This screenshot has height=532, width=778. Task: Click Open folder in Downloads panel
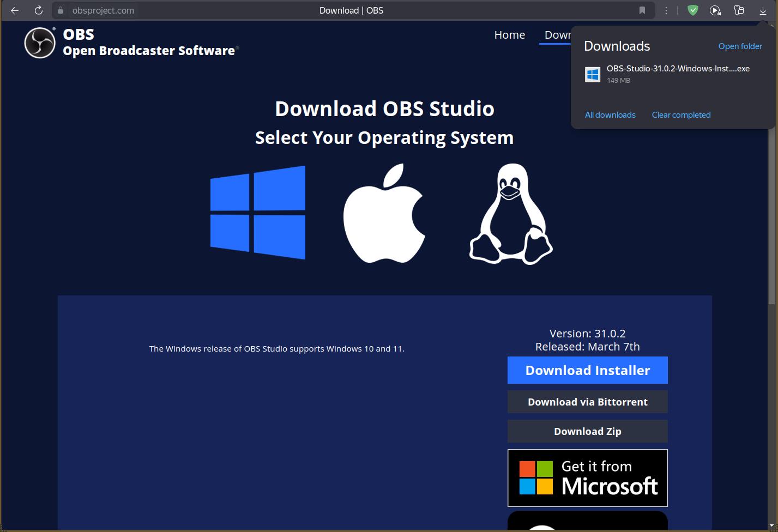[x=740, y=46]
